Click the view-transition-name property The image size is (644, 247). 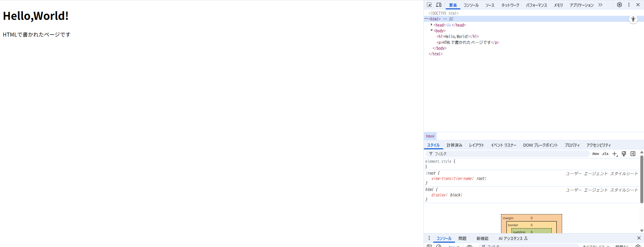point(452,179)
